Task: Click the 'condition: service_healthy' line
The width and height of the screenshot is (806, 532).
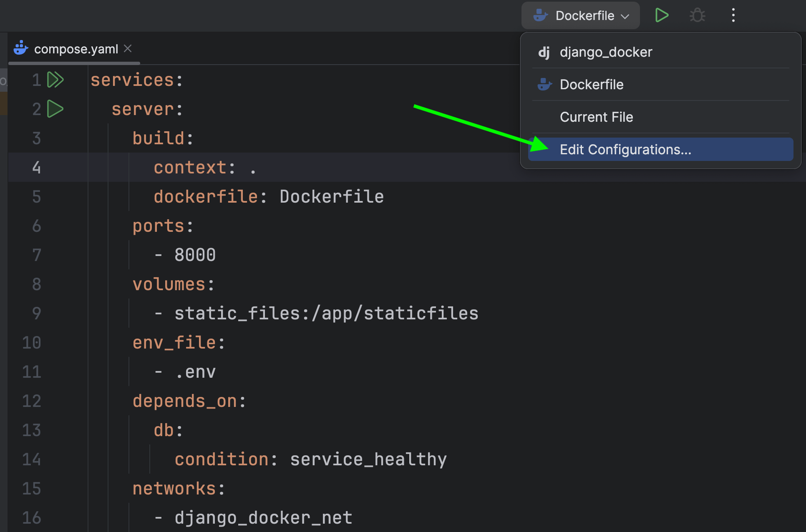Action: coord(310,459)
